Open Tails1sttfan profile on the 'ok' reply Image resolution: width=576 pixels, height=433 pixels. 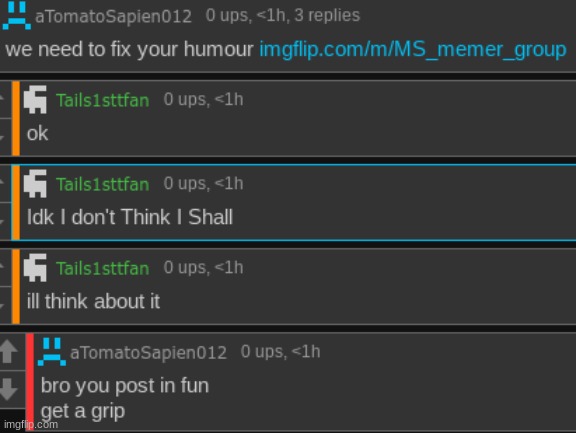click(x=102, y=101)
